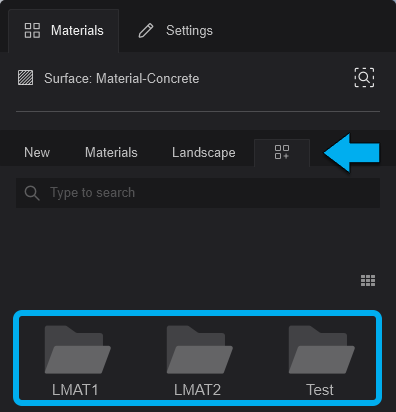Open the LMAT1 folder icon

pos(78,349)
